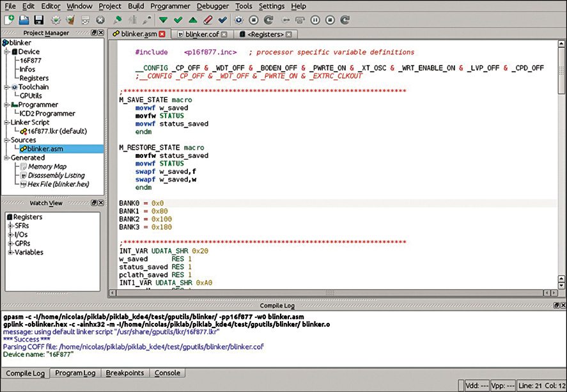
Task: Create a new source file
Action: point(8,20)
